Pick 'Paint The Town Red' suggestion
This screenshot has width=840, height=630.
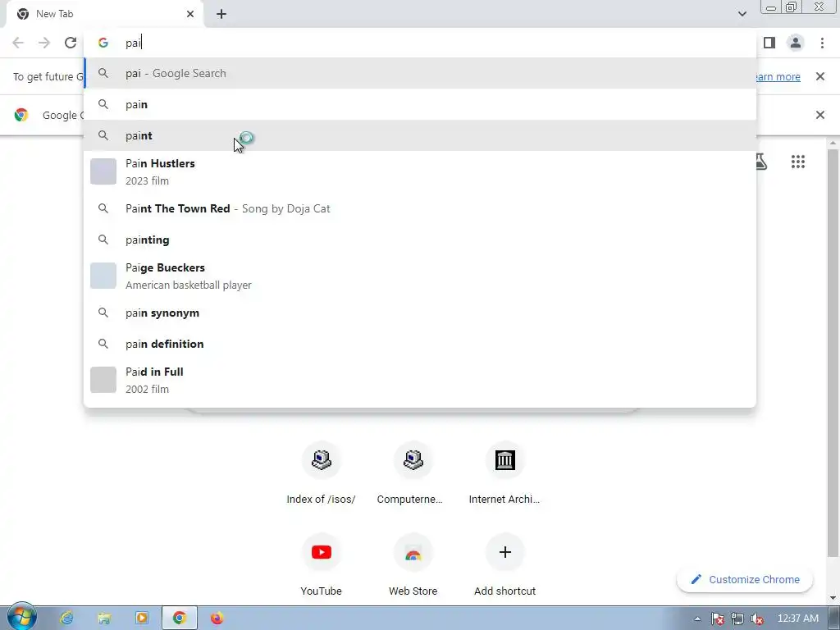[x=420, y=208]
